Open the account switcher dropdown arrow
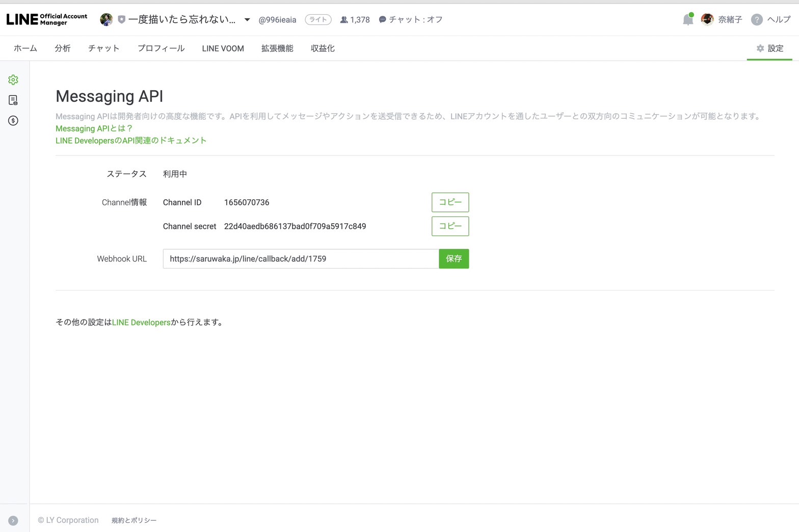The width and height of the screenshot is (799, 532). pos(247,19)
